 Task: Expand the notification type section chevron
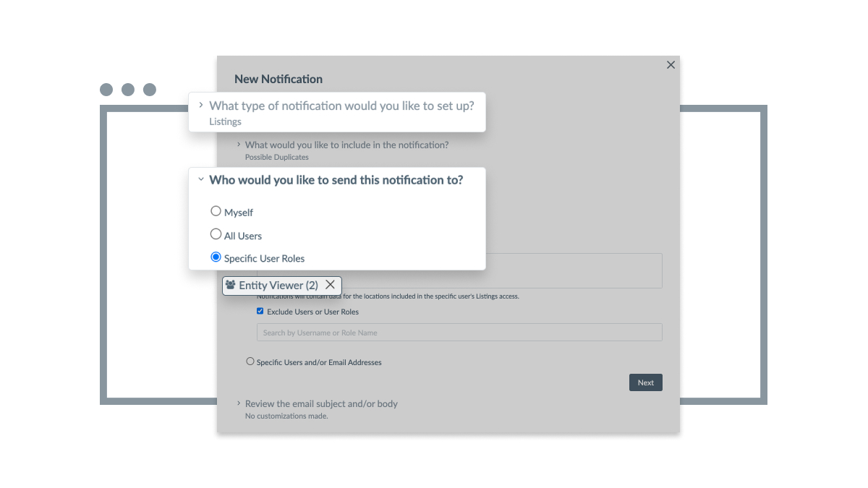click(200, 105)
